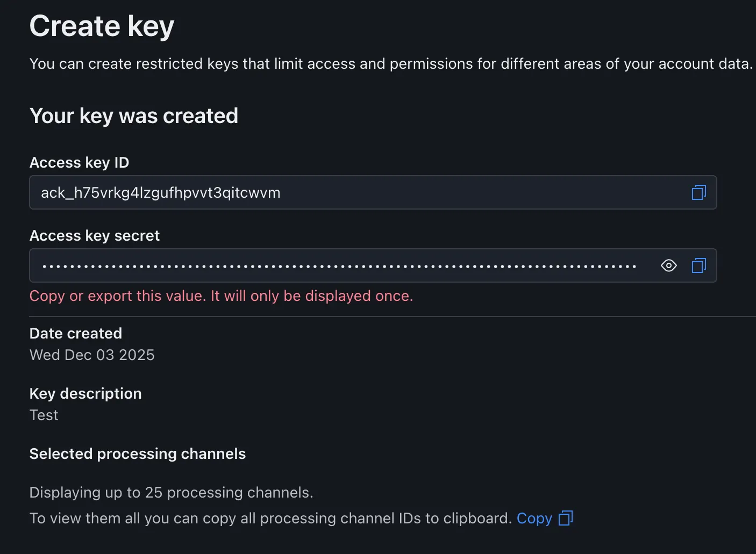Image resolution: width=756 pixels, height=554 pixels.
Task: Select the Access key secret label
Action: (x=95, y=235)
